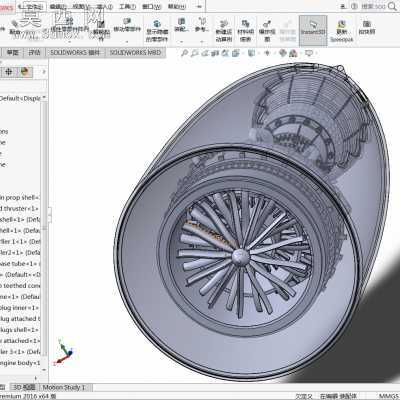Click Show Hidden Components (显示隐藏的零部件)

157,31
